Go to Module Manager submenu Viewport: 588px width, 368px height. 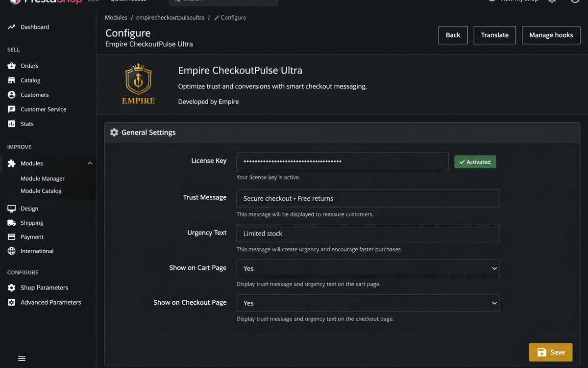point(43,179)
